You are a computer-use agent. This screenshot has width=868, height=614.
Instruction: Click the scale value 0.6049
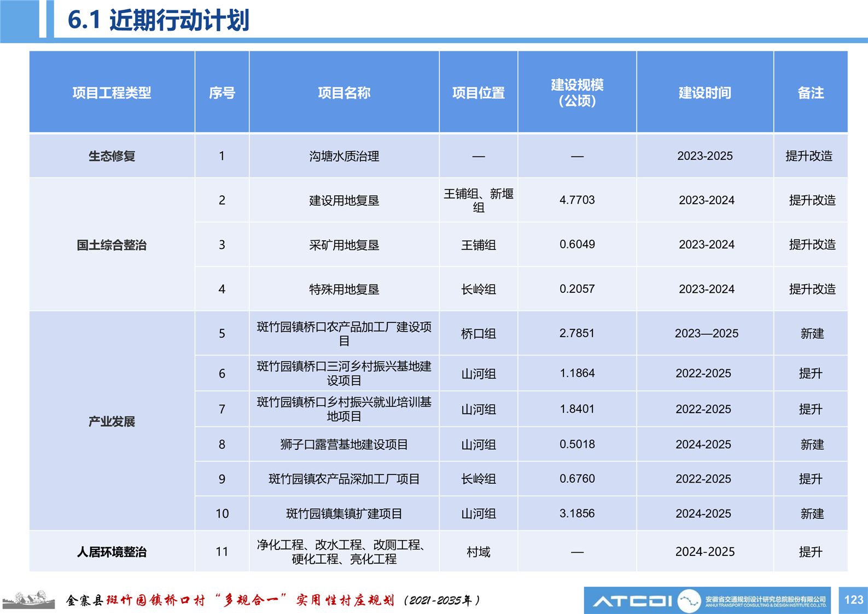coord(577,244)
